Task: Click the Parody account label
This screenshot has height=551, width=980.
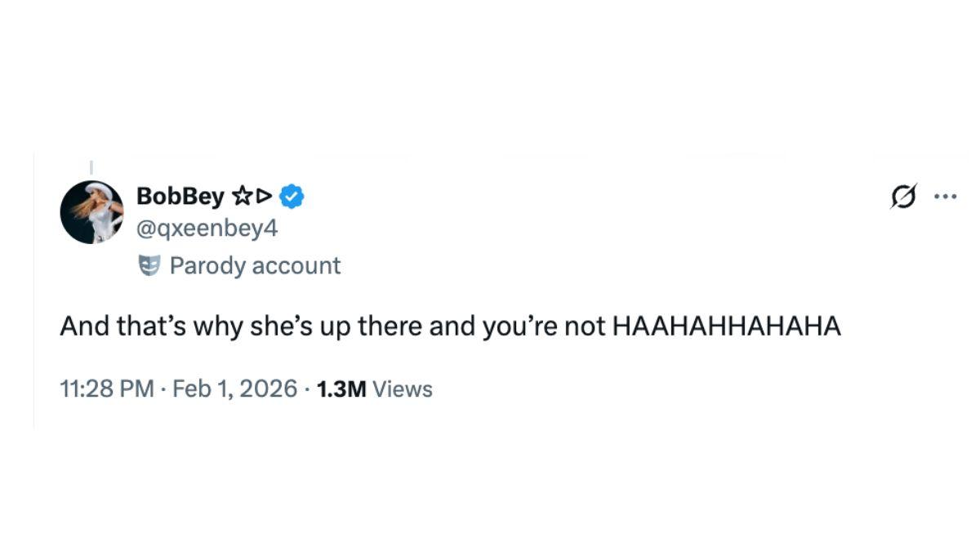Action: 255,264
